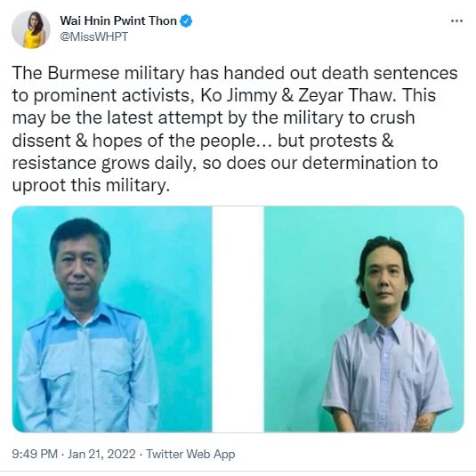The width and height of the screenshot is (476, 476).
Task: View left photo of man in blue uniform
Action: [112, 319]
